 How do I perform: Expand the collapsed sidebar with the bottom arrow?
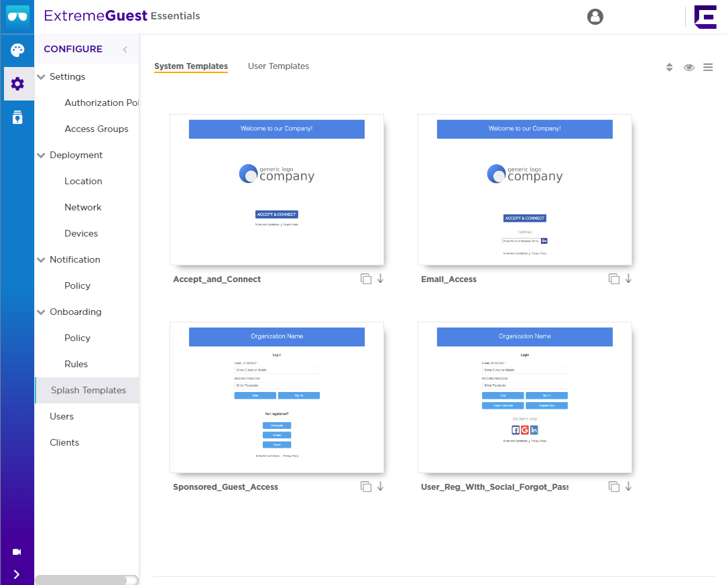(17, 575)
